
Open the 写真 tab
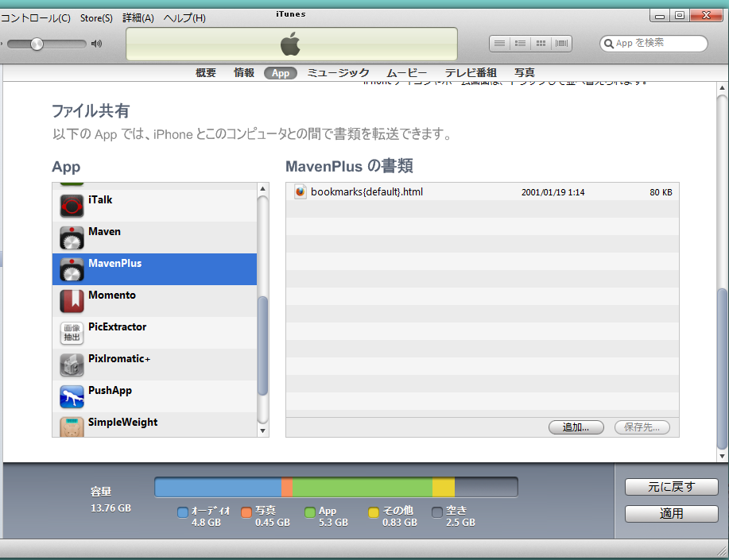point(525,73)
